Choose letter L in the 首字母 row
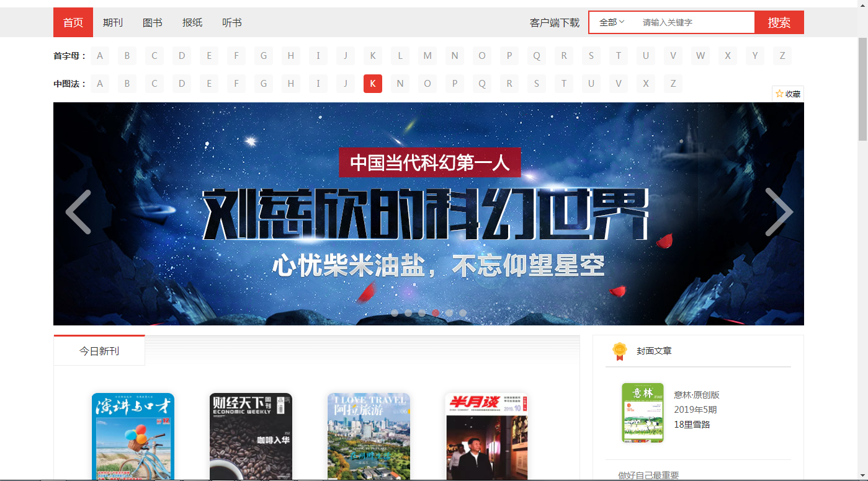This screenshot has width=868, height=481. coord(400,56)
